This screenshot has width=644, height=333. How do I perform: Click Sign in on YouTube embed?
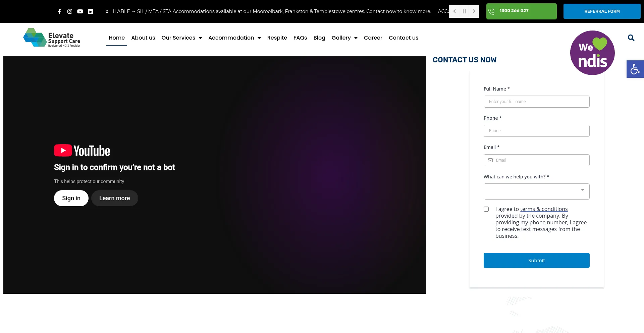71,198
